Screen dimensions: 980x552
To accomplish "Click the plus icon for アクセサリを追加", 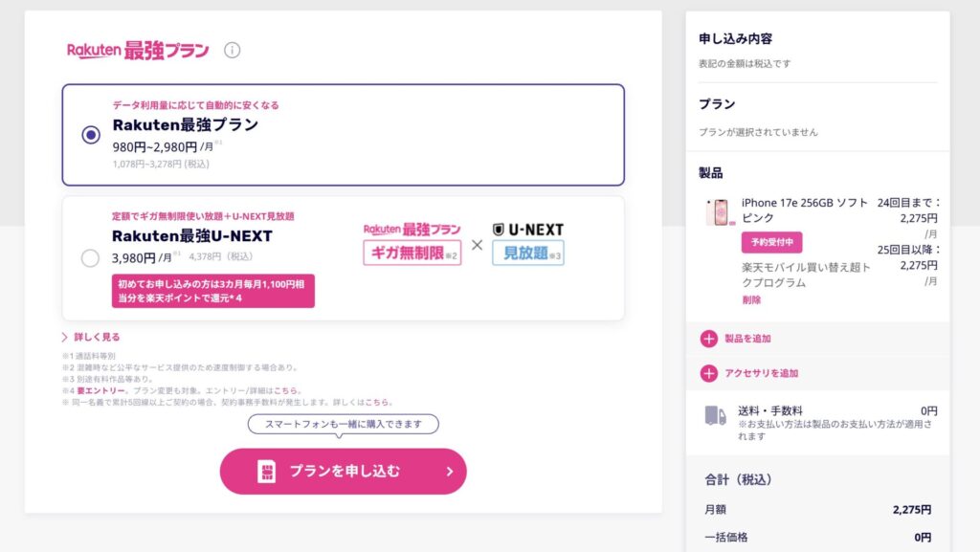I will click(x=708, y=373).
